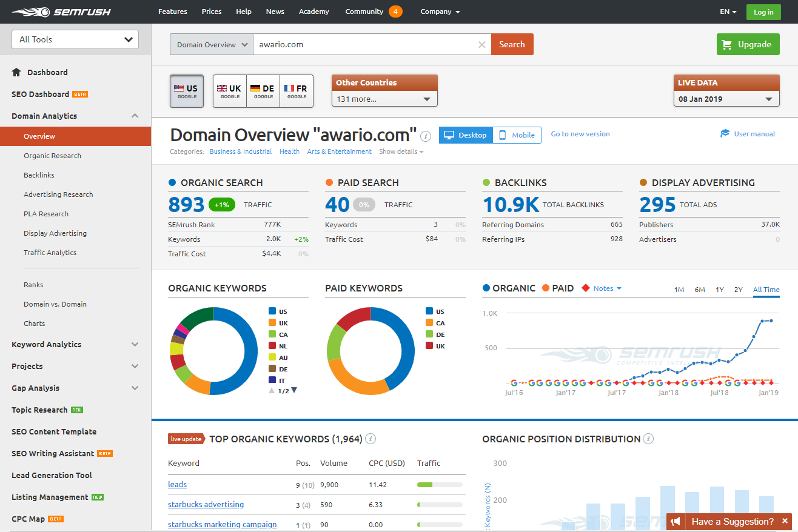Expand the Keyword Analytics section
The width and height of the screenshot is (798, 532).
pos(135,344)
